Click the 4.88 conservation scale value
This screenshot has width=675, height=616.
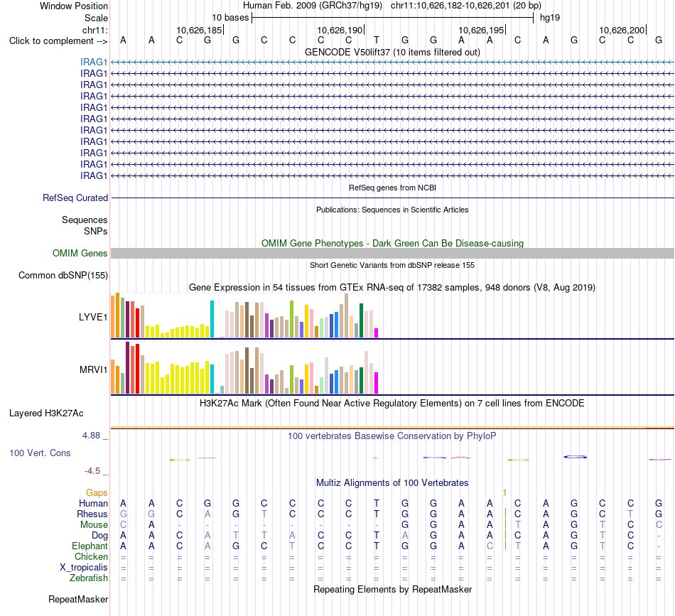point(91,436)
